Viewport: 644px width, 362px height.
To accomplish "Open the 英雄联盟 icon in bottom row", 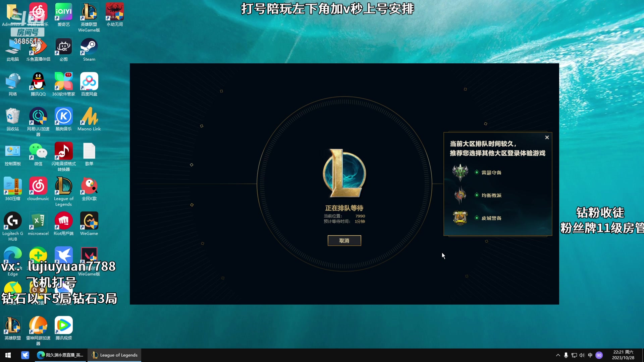I will (13, 329).
